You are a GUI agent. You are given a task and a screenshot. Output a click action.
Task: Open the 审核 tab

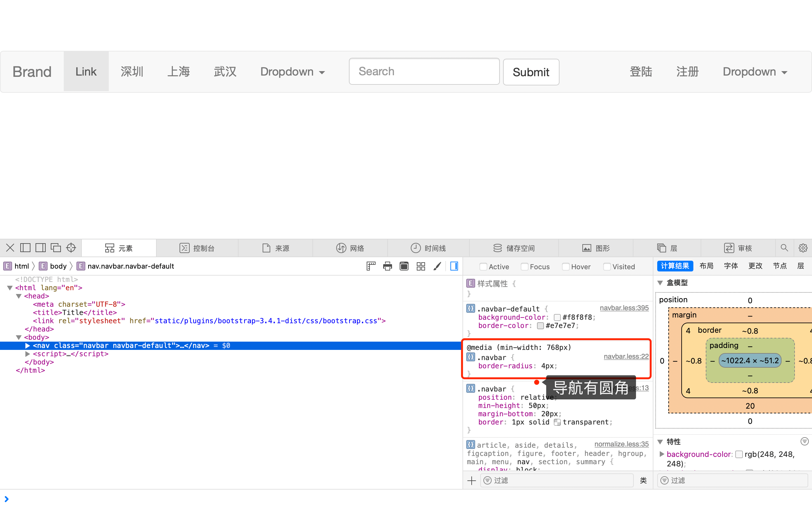[738, 248]
